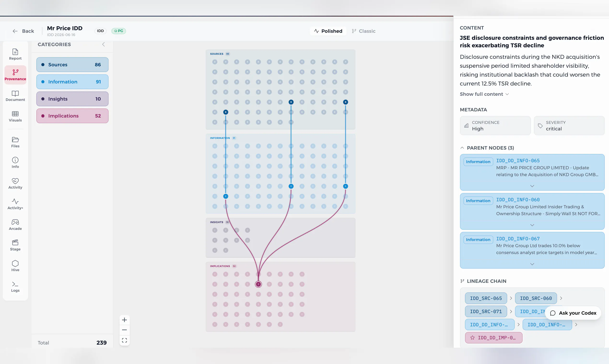
Task: Select the Provenance sidebar icon
Action: coord(15,75)
